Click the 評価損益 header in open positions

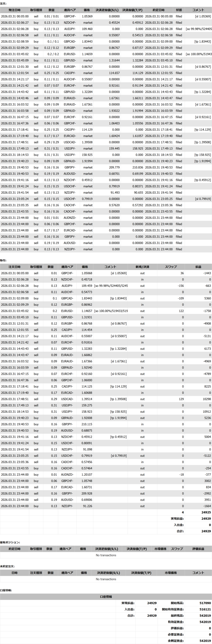click(x=198, y=549)
